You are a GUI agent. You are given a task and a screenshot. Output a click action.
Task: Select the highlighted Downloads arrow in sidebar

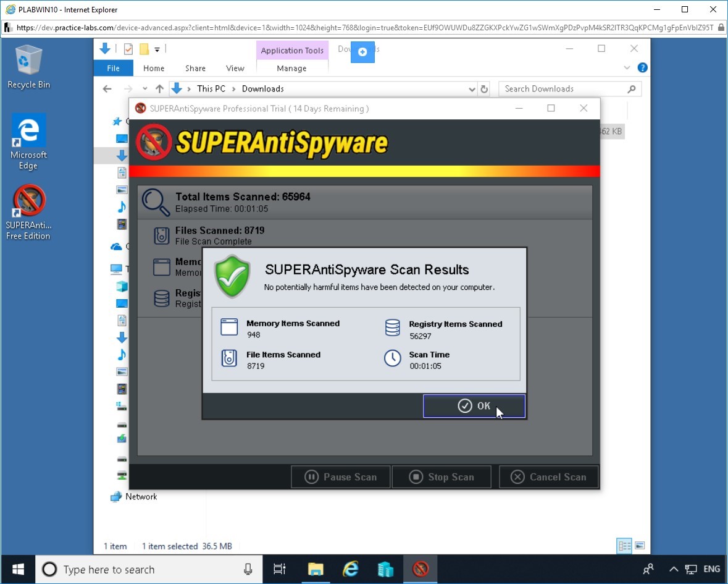tap(122, 156)
